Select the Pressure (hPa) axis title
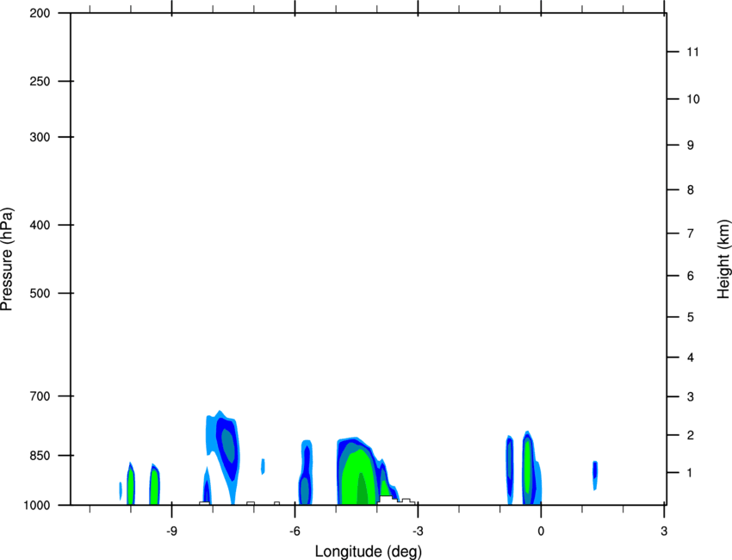The image size is (732, 560). coord(7,259)
